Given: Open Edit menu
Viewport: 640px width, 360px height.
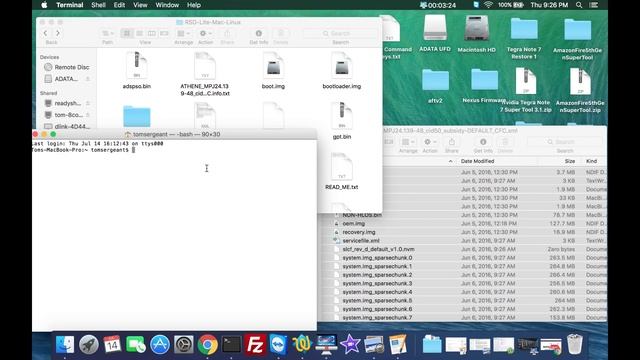Looking at the screenshot, I should (x=119, y=5).
